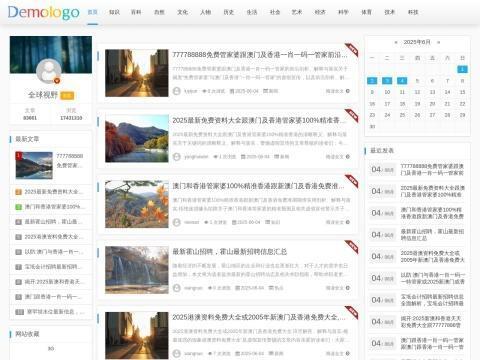
Task: Select day 24 in the calendar
Action: (387, 115)
